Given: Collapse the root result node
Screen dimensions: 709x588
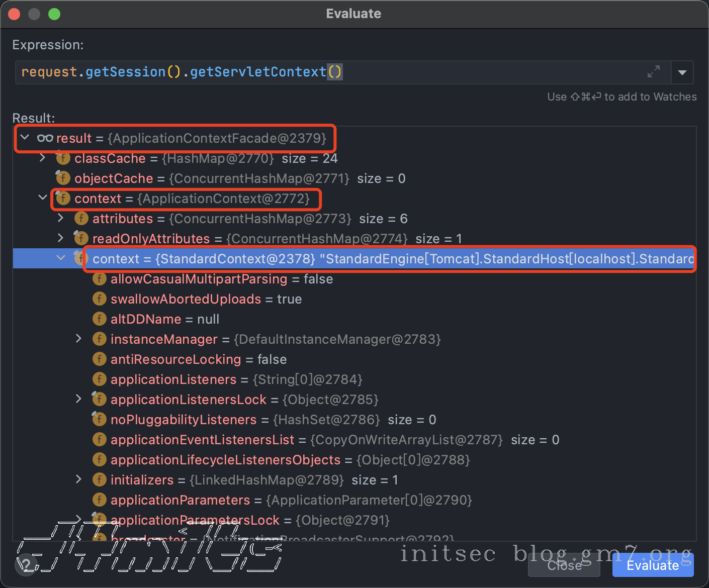Looking at the screenshot, I should [25, 138].
